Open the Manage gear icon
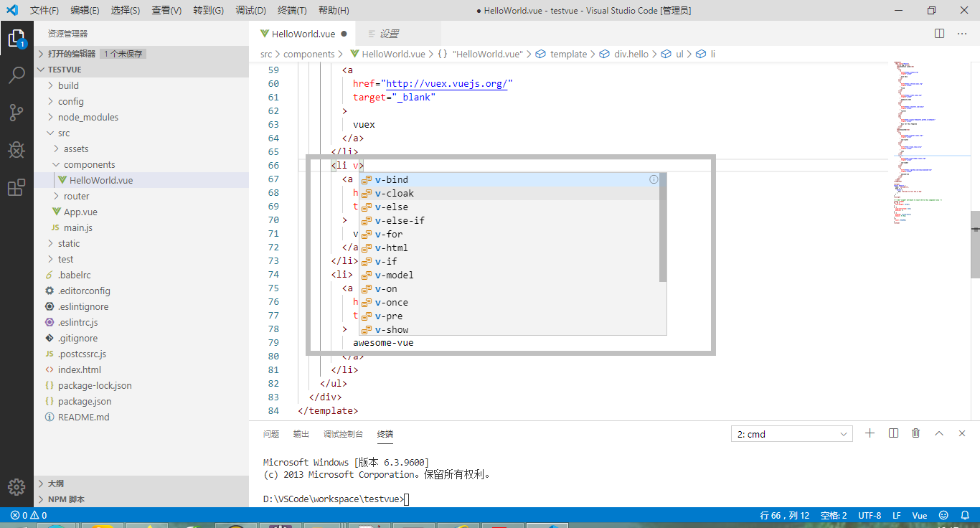 pyautogui.click(x=17, y=486)
